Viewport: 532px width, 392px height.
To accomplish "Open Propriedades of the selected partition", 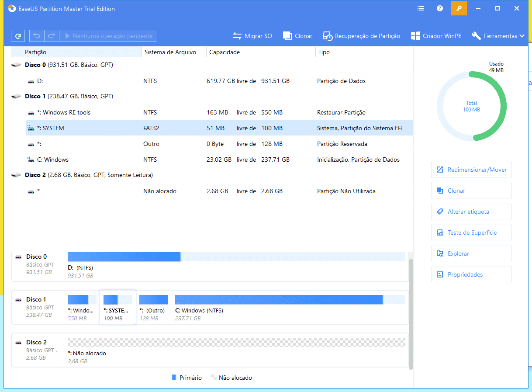I will point(471,274).
